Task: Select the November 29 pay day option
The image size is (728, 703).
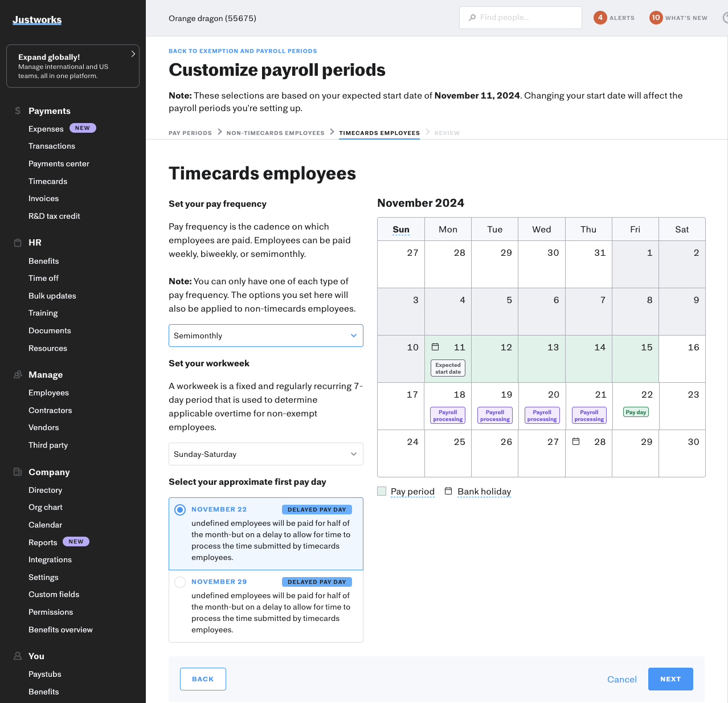Action: coord(180,582)
